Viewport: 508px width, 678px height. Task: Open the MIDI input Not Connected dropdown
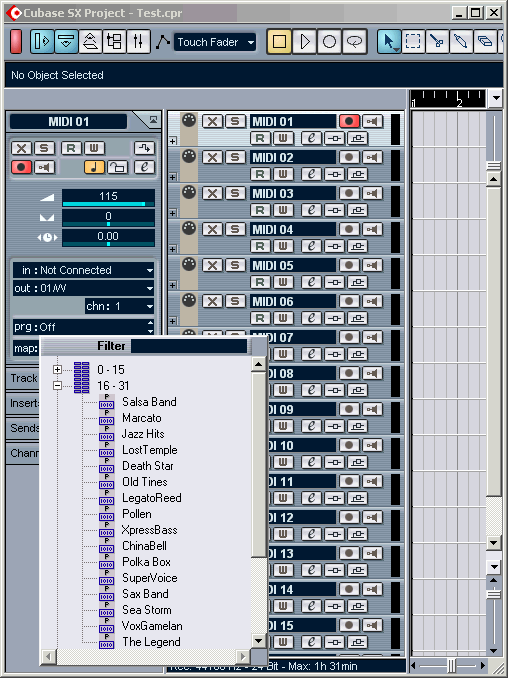click(83, 270)
